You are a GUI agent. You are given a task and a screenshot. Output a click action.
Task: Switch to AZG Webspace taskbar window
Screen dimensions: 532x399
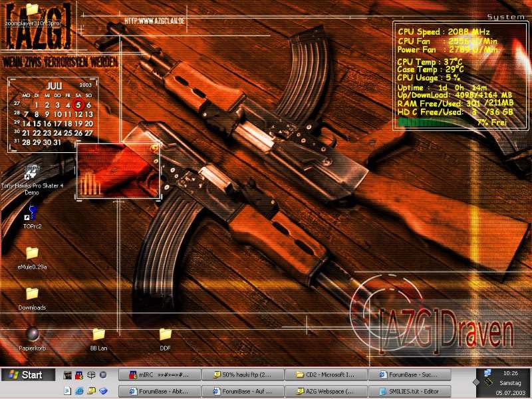pos(326,391)
